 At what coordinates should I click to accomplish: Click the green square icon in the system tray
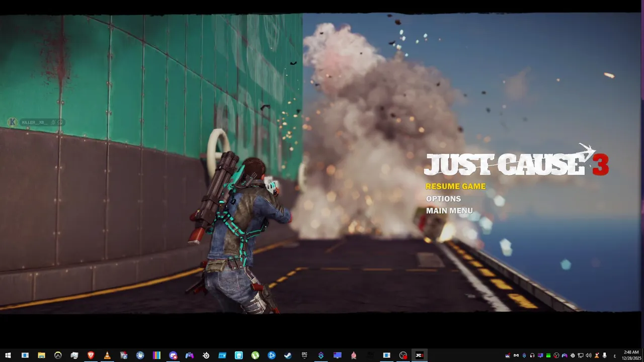point(548,355)
